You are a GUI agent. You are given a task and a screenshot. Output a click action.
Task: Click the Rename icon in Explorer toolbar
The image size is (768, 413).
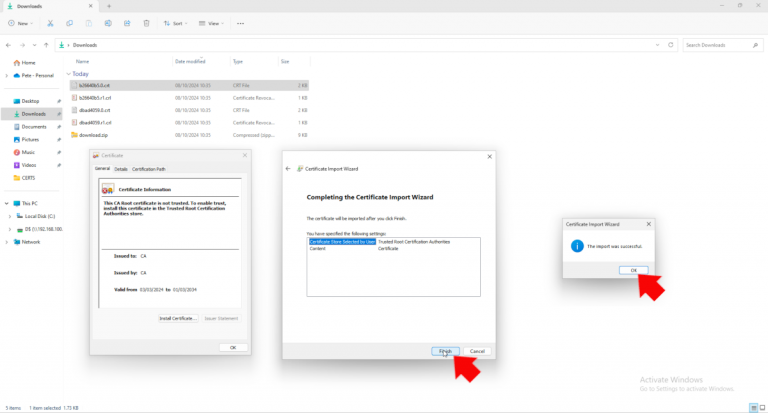(108, 22)
